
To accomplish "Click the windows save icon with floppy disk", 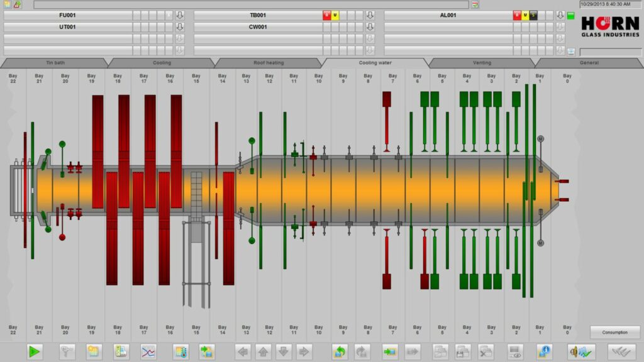I will point(463,352).
